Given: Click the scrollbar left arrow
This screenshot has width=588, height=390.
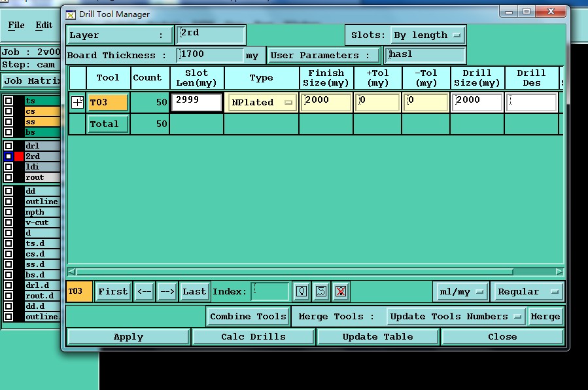Looking at the screenshot, I should [72, 272].
